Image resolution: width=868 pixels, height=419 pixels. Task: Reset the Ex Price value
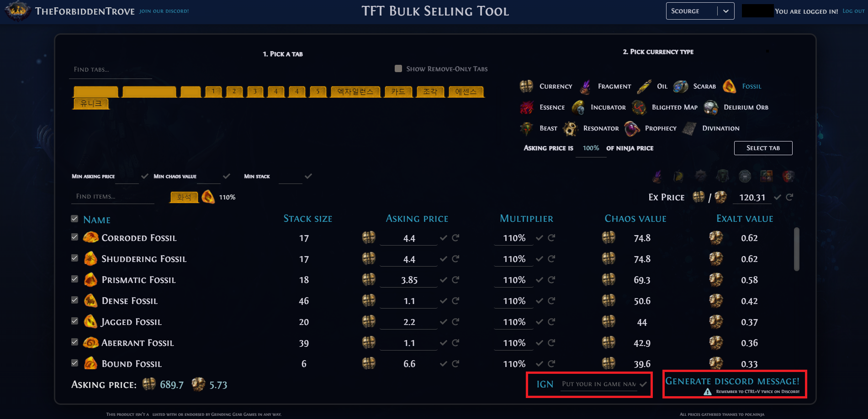(x=789, y=197)
